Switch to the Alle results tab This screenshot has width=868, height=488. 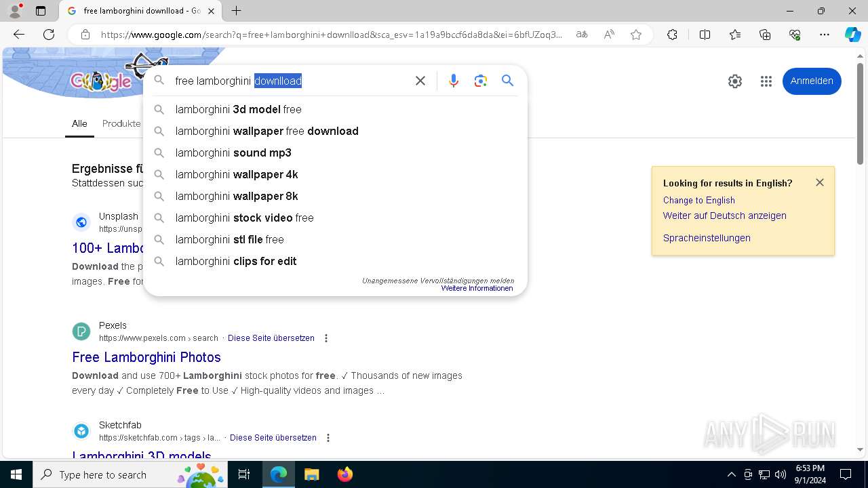click(x=79, y=123)
